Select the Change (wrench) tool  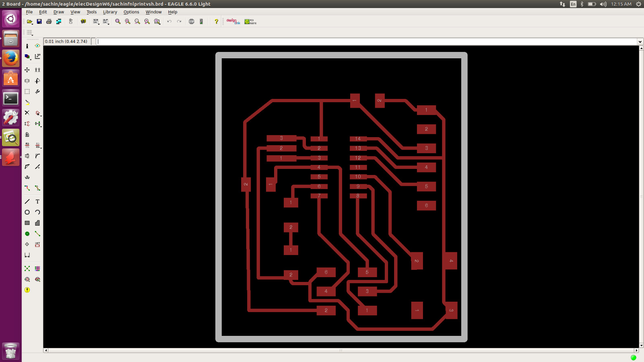point(37,92)
